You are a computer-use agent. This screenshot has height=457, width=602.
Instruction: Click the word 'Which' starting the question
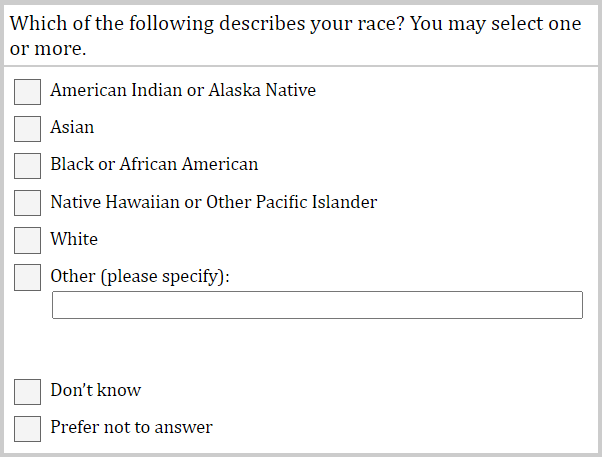pos(38,24)
